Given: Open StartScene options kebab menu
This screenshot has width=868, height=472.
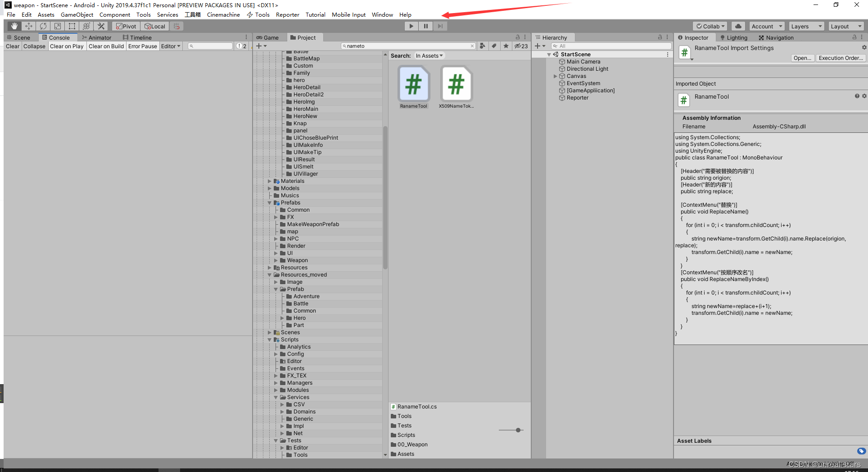Looking at the screenshot, I should pyautogui.click(x=667, y=54).
